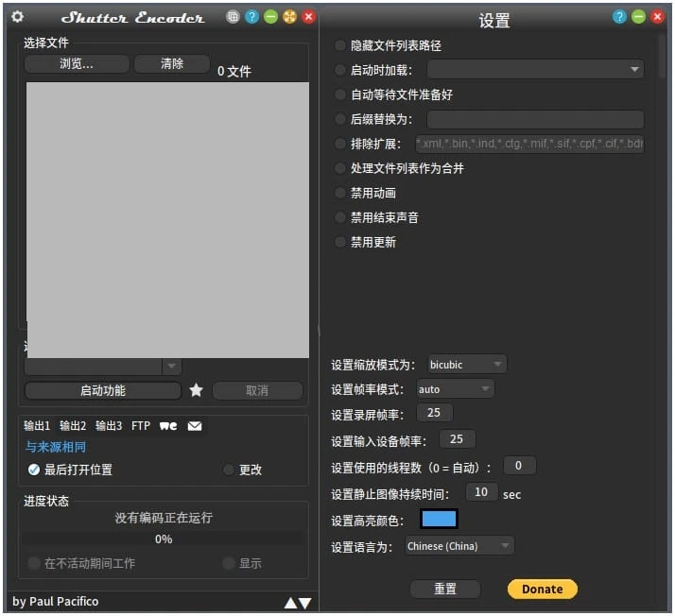Image resolution: width=675 pixels, height=616 pixels.
Task: Enable 隐藏文件列表路径 option
Action: tap(340, 45)
